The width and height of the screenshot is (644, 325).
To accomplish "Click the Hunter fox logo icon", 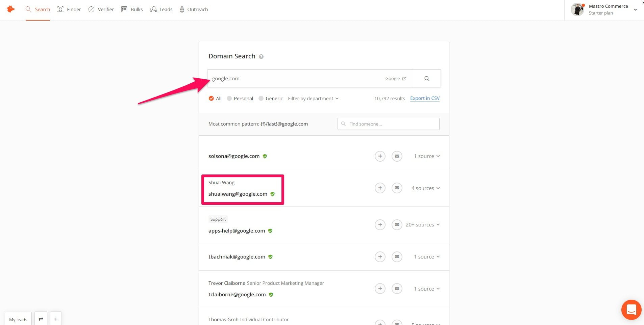I will [x=11, y=9].
